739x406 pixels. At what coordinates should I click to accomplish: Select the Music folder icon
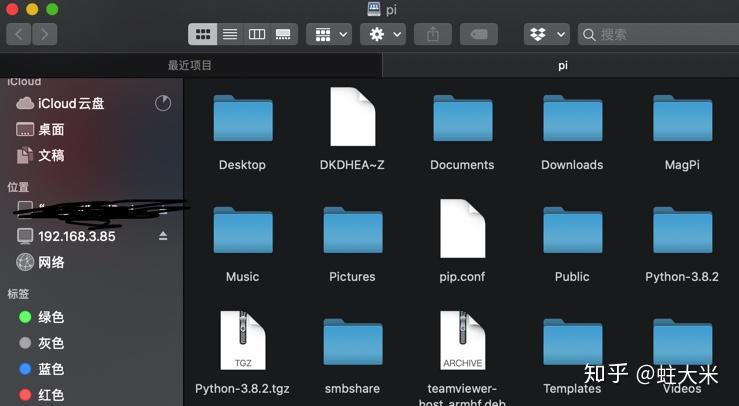243,230
